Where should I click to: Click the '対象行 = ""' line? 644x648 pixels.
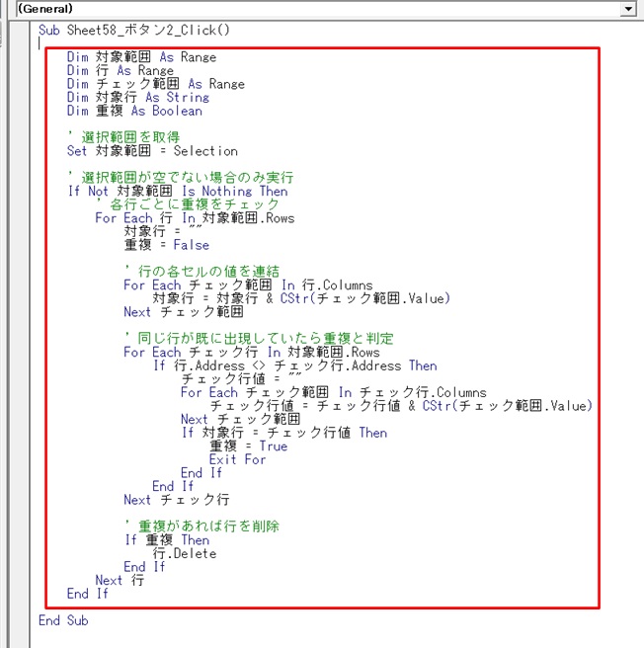163,231
